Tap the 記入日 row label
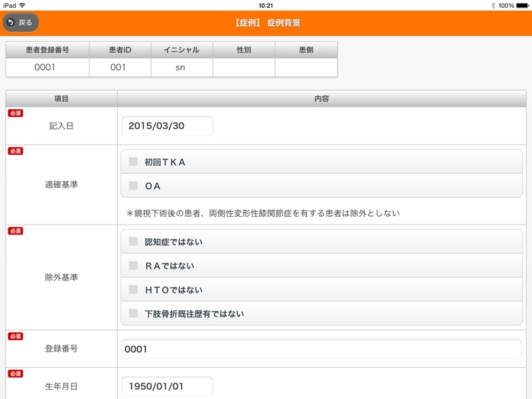 [62, 125]
